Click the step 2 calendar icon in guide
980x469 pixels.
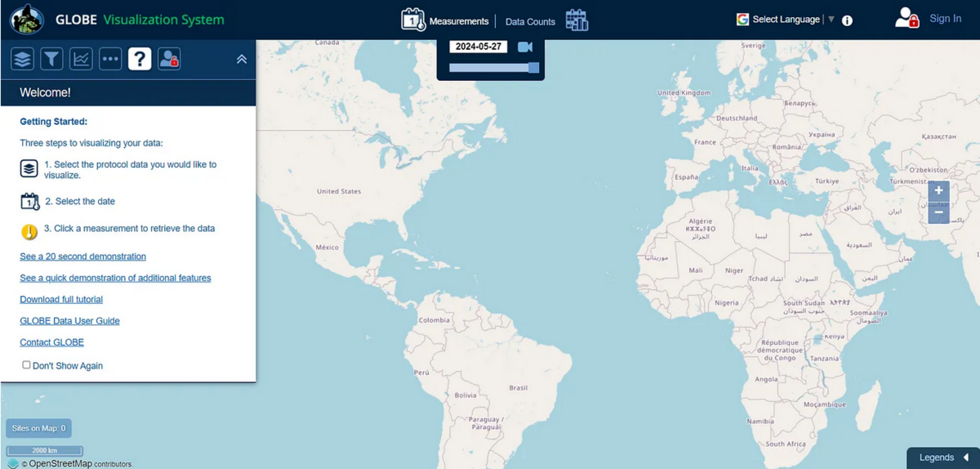(29, 202)
